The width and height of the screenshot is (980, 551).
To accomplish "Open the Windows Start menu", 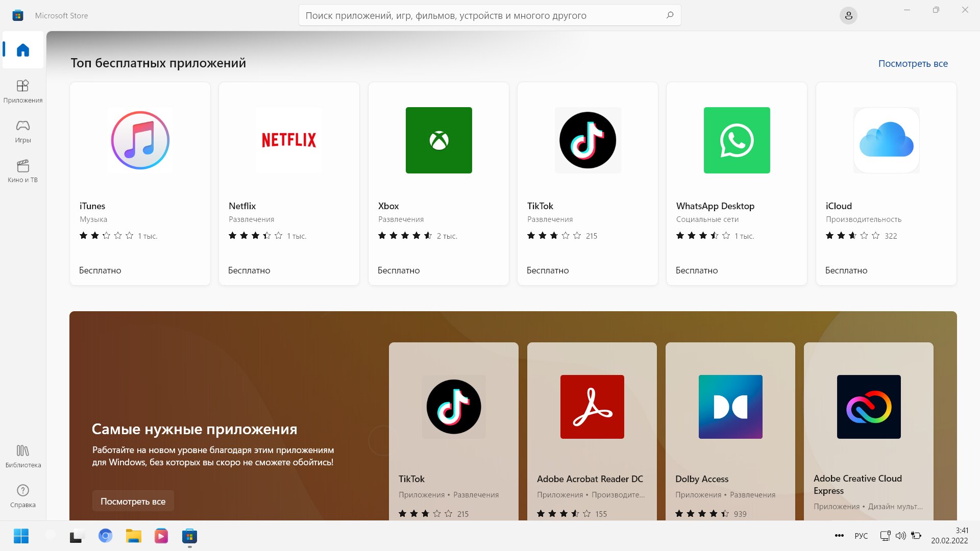I will [x=21, y=536].
